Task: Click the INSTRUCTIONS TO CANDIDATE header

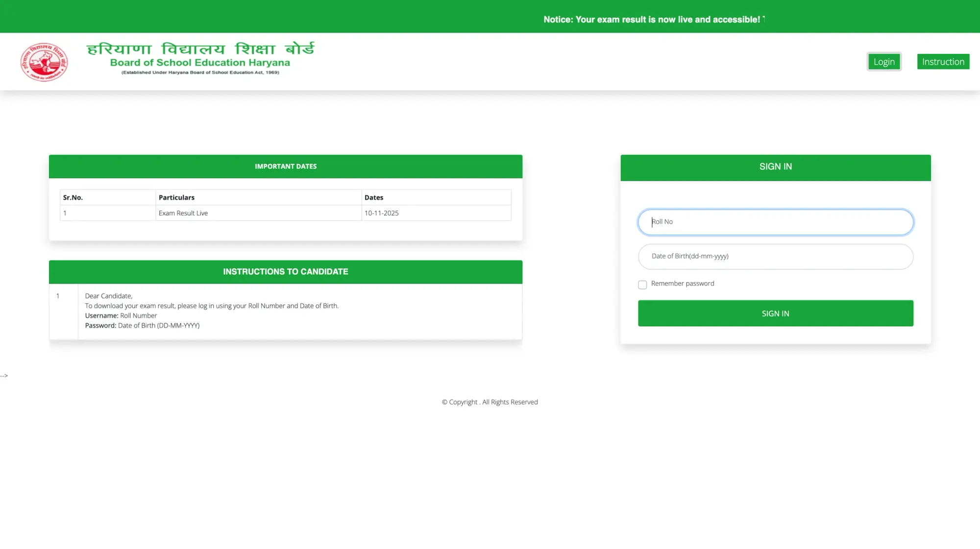Action: pos(285,272)
